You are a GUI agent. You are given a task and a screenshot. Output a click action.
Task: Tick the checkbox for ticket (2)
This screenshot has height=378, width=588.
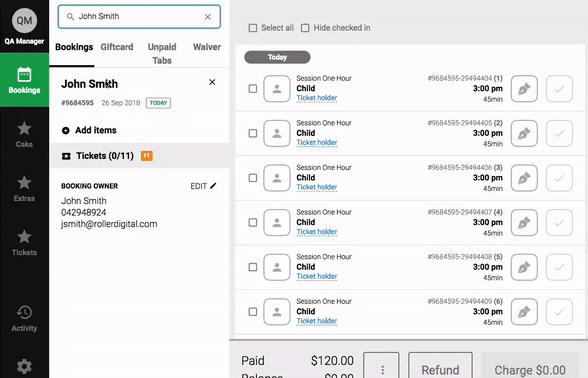pos(253,134)
